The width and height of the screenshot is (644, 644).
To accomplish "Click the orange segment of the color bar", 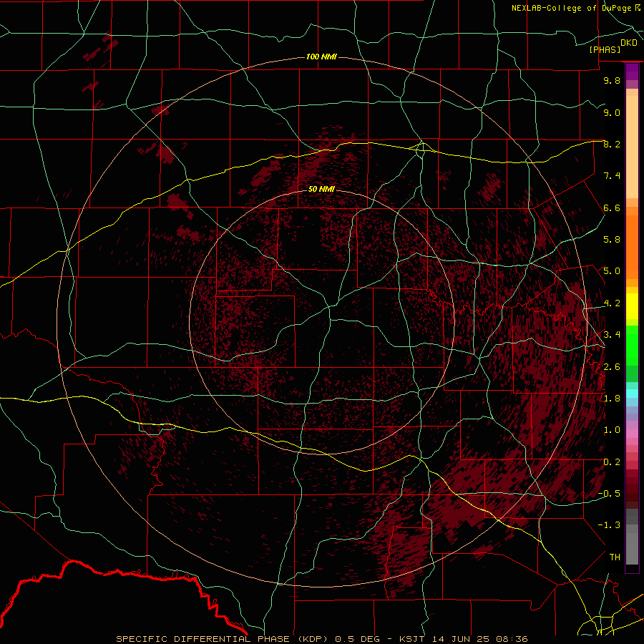I will pyautogui.click(x=632, y=248).
